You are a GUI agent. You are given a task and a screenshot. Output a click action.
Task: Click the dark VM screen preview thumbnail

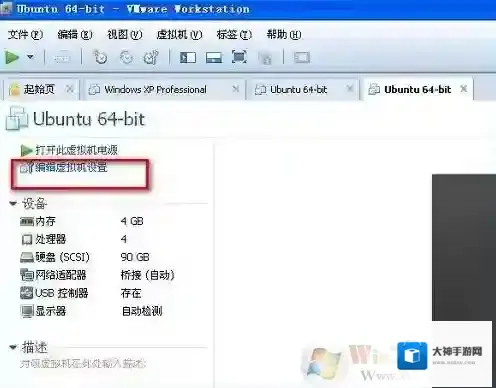point(464,247)
